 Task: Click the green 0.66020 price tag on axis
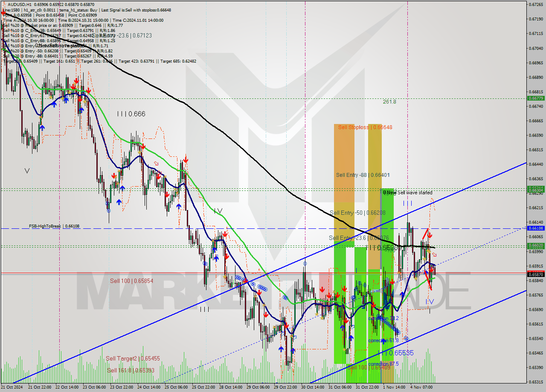tap(536, 245)
